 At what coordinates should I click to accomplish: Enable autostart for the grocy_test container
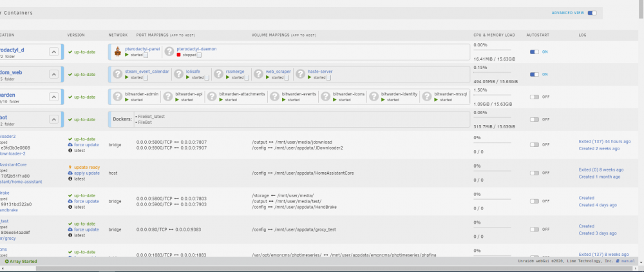(x=535, y=229)
